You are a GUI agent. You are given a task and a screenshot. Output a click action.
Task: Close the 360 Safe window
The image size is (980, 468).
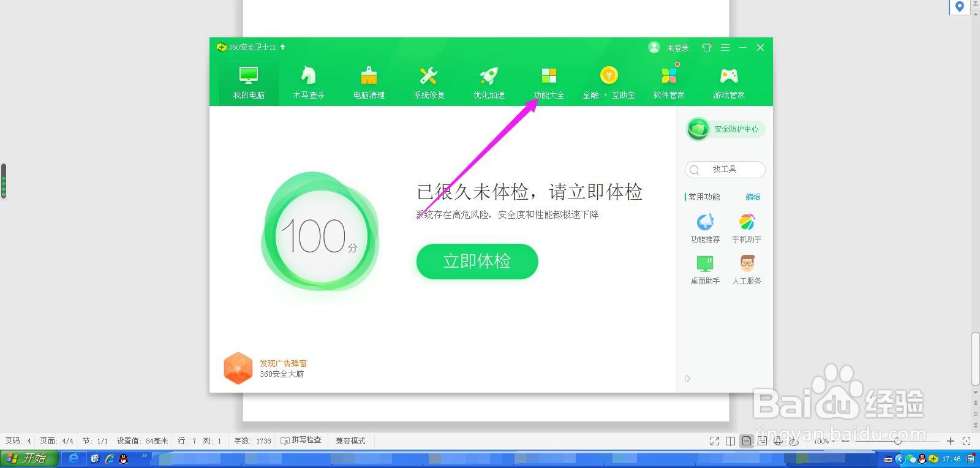point(760,47)
